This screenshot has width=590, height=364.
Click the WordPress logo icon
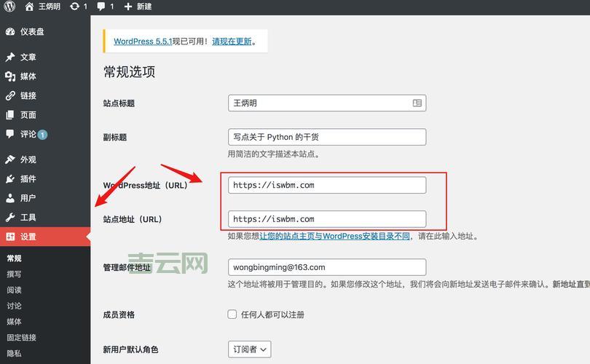coord(9,7)
